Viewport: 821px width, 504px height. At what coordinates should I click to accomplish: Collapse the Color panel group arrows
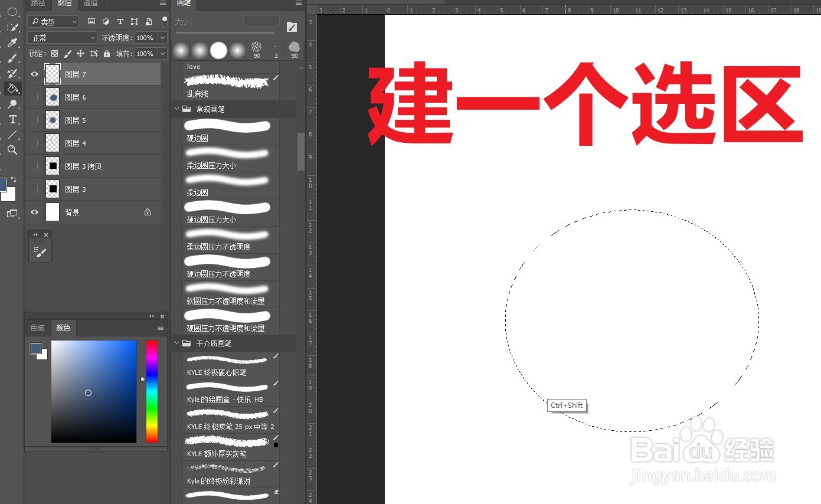coord(152,316)
